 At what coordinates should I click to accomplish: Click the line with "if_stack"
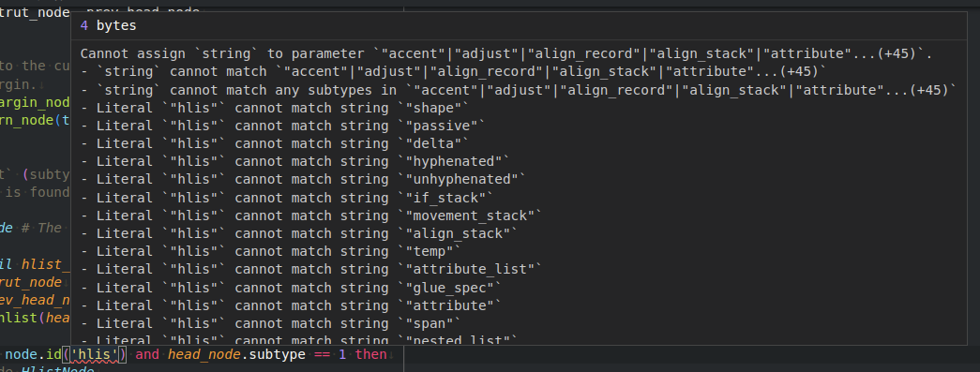point(287,198)
